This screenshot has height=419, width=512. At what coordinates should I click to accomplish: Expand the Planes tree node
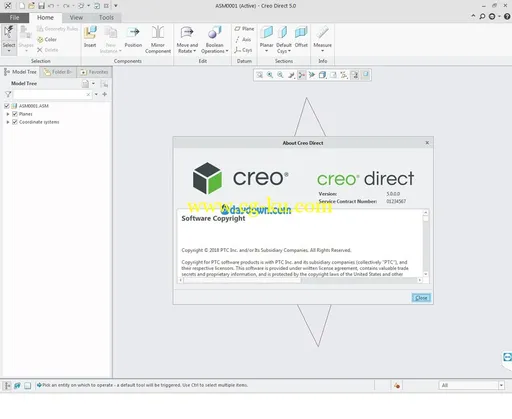pos(8,114)
